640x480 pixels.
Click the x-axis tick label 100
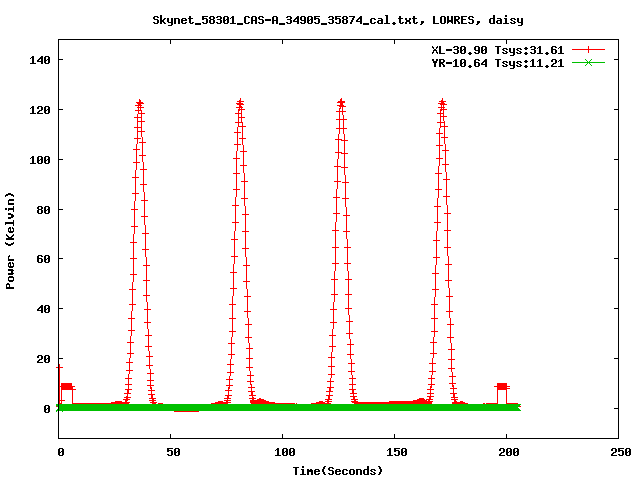pyautogui.click(x=284, y=452)
